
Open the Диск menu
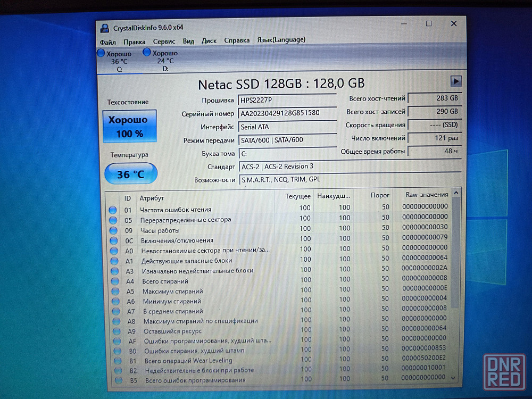pos(209,41)
